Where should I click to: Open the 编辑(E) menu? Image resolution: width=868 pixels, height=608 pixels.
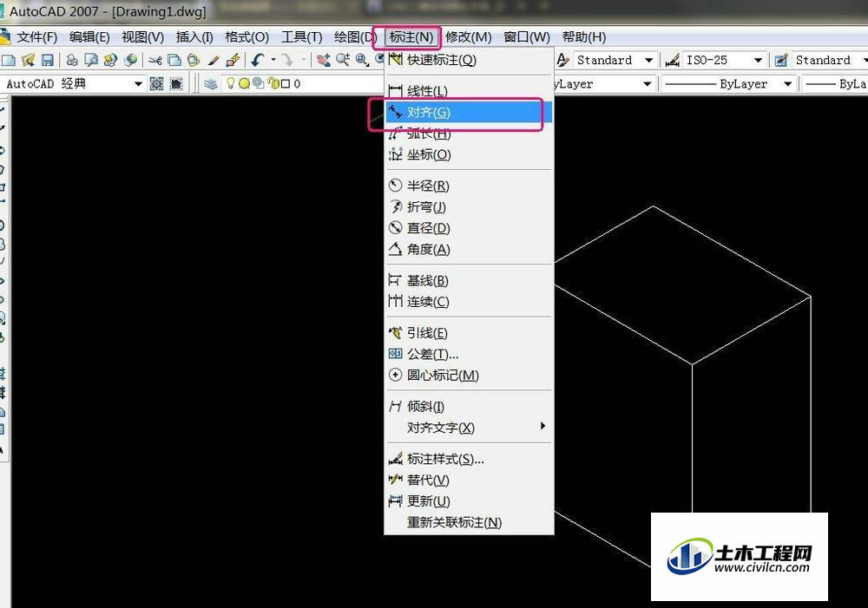(89, 37)
